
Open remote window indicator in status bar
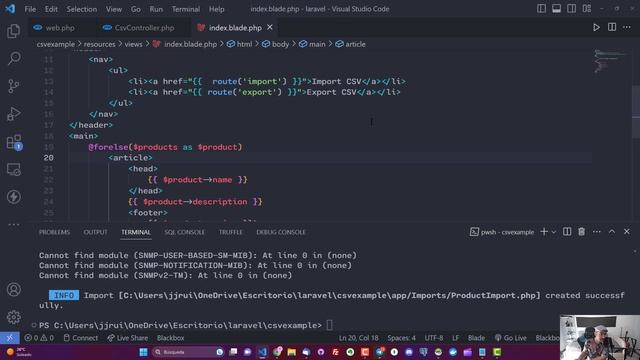10,338
